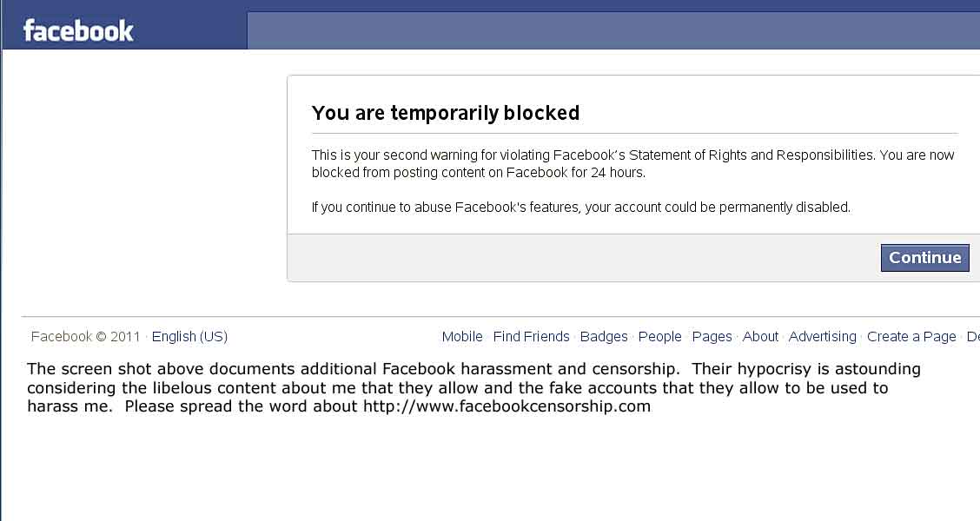Open the Mobile footer link
The image size is (980, 521).
[462, 337]
